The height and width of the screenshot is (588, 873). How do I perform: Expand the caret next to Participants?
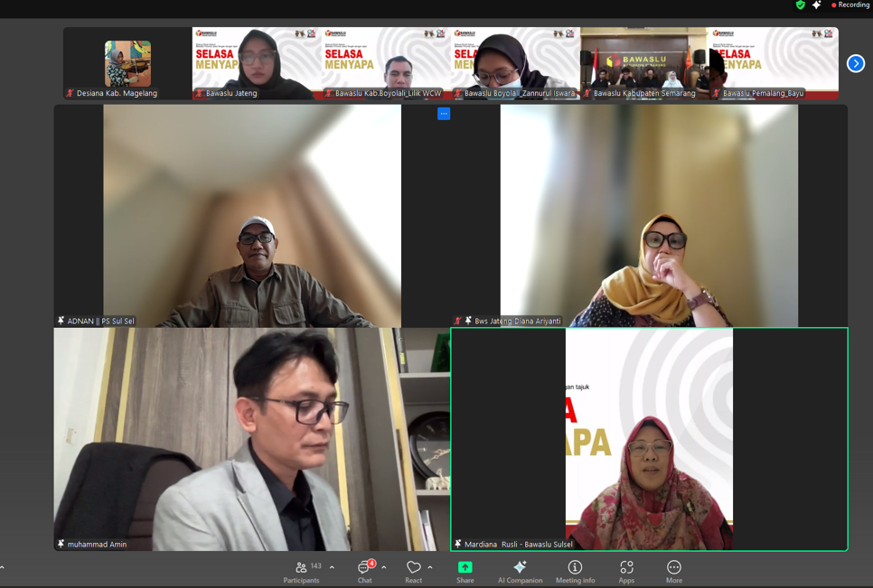click(332, 567)
